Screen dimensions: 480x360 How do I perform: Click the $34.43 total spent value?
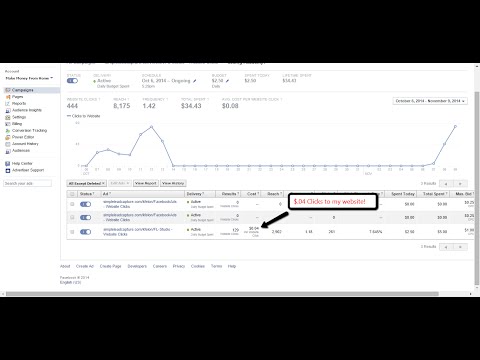(x=191, y=106)
